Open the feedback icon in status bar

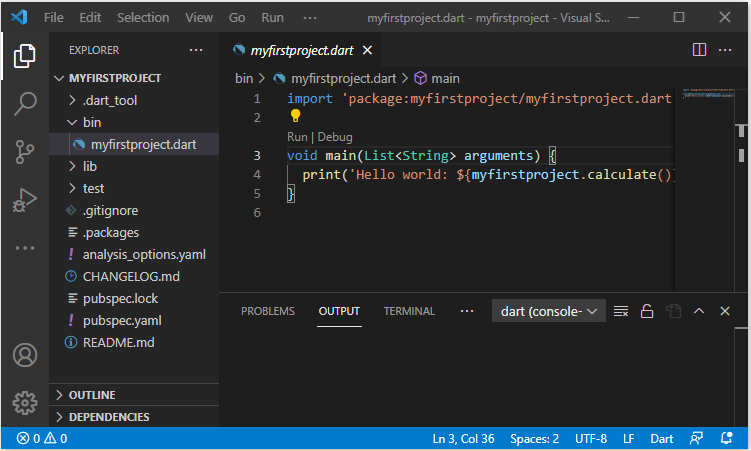tap(696, 439)
